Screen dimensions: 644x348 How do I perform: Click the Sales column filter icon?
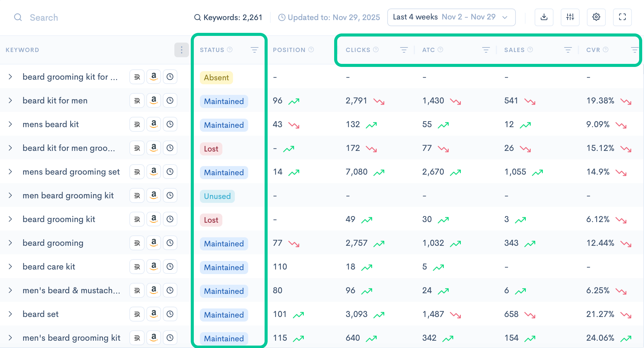(x=568, y=50)
